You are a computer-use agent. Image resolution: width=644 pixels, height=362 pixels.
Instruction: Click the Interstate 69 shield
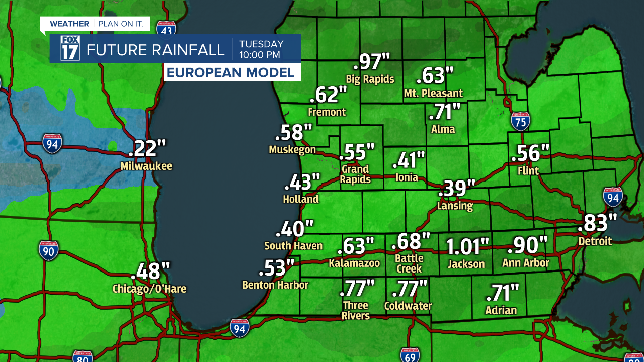(x=410, y=355)
